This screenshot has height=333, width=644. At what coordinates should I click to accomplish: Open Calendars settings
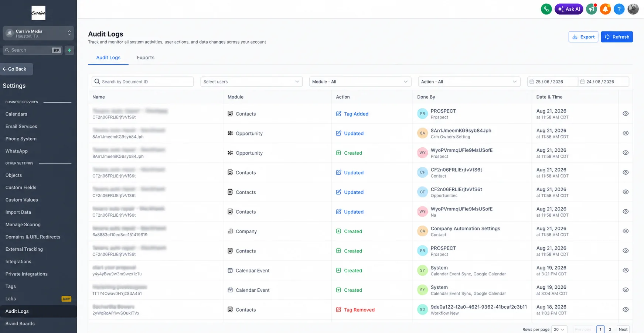(x=16, y=114)
